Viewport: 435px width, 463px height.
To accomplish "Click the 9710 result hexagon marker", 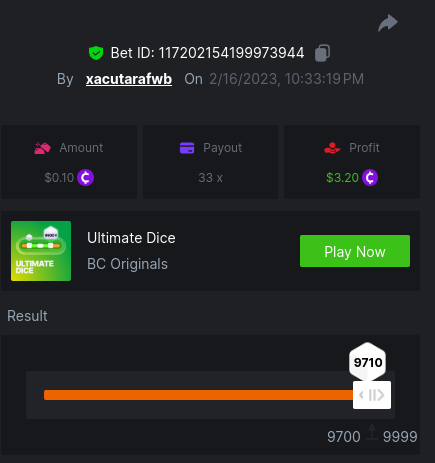I will coord(368,362).
